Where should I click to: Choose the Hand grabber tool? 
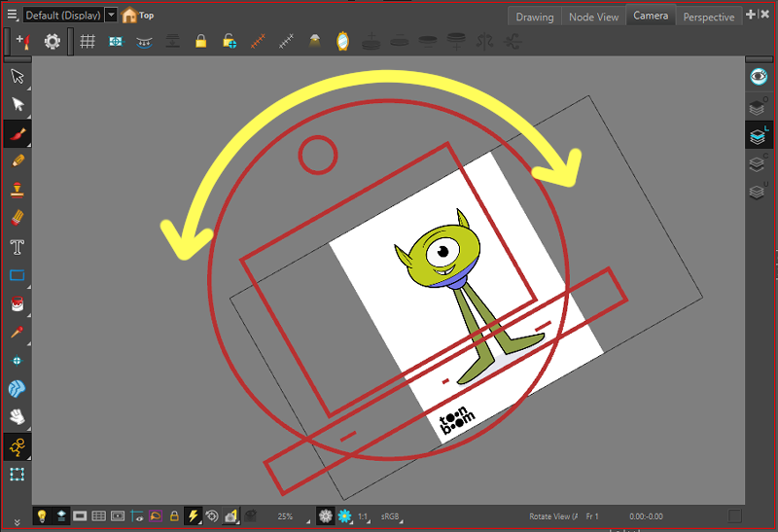17,417
